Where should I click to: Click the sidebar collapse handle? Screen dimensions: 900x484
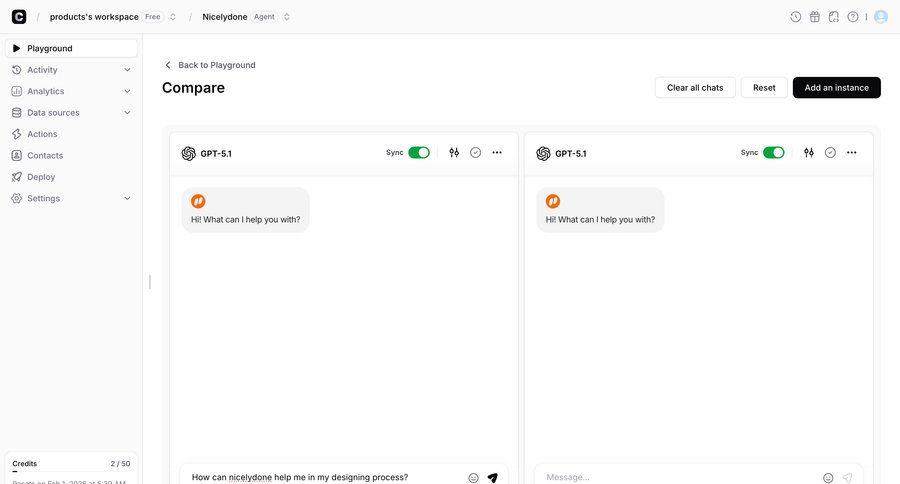150,281
